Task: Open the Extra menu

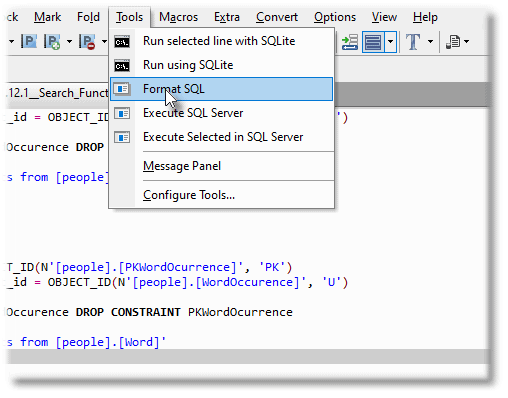Action: tap(227, 17)
